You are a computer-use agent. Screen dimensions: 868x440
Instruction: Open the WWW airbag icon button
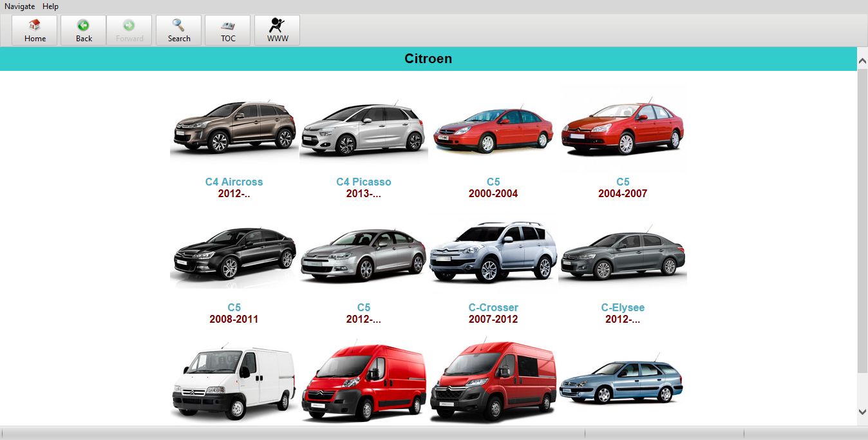pyautogui.click(x=278, y=30)
